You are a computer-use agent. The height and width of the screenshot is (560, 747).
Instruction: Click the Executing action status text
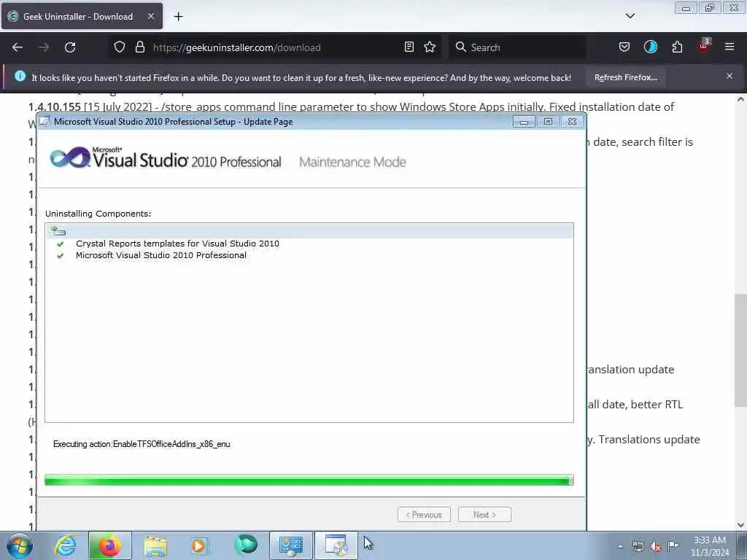142,444
